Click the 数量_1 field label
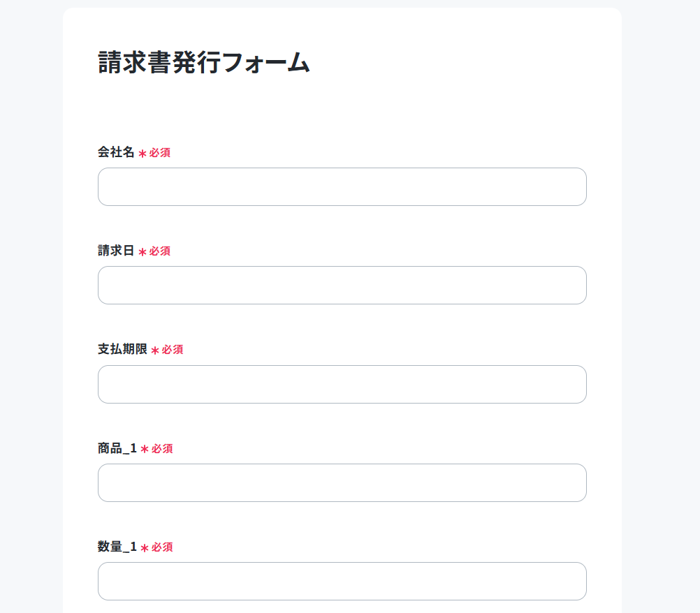700x613 pixels. (x=117, y=547)
